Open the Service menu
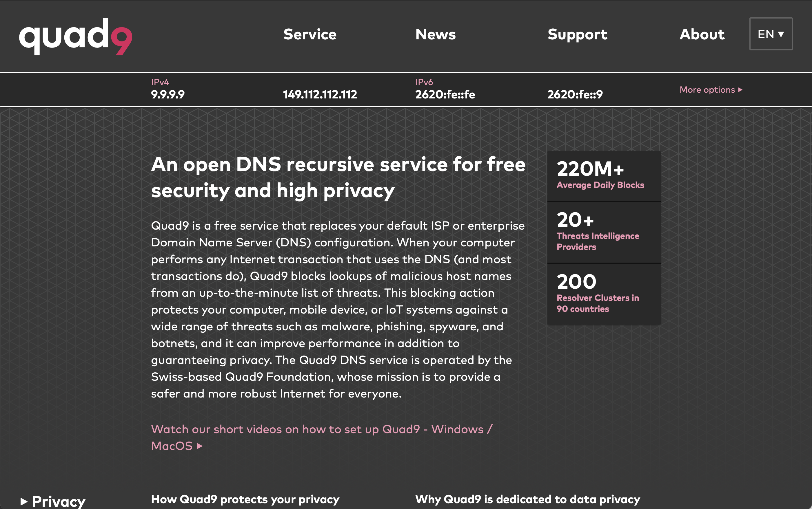The width and height of the screenshot is (812, 509). (309, 34)
